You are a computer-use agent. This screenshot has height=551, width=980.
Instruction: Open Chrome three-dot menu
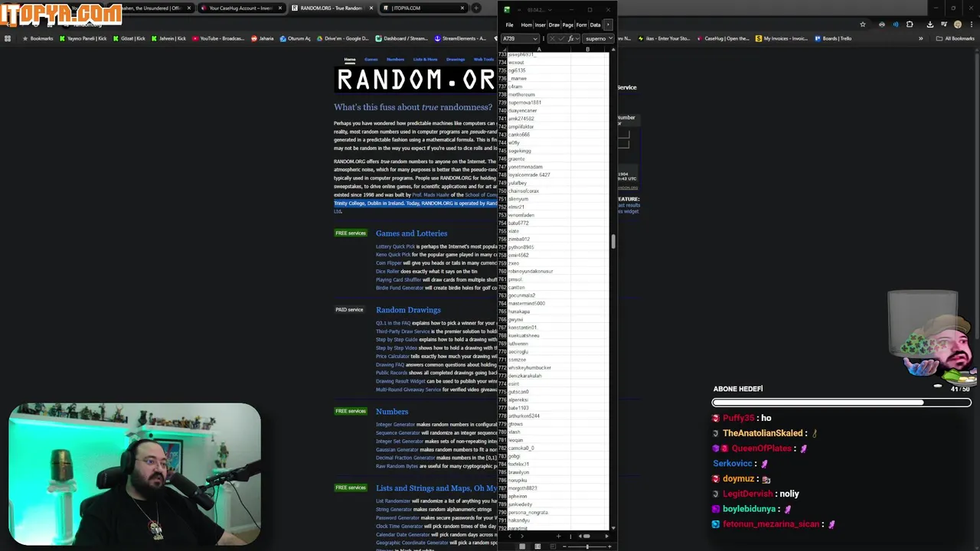970,24
